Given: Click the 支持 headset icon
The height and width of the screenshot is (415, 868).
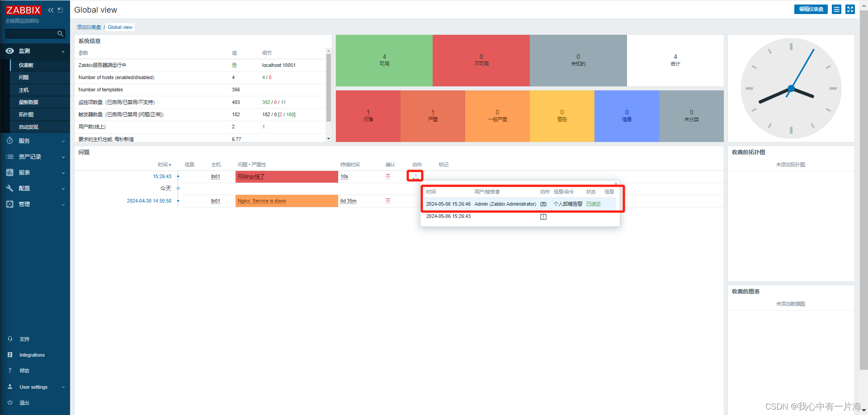Looking at the screenshot, I should (10, 339).
